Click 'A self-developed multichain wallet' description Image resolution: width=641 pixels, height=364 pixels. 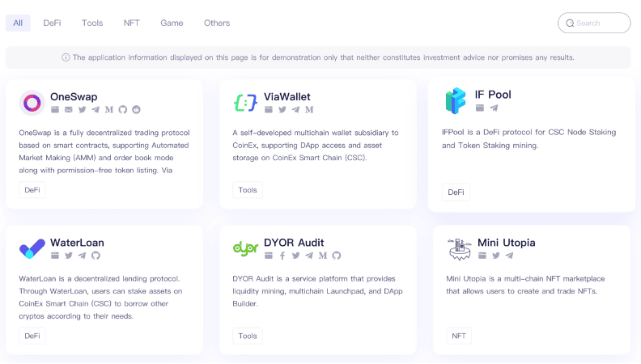(315, 145)
